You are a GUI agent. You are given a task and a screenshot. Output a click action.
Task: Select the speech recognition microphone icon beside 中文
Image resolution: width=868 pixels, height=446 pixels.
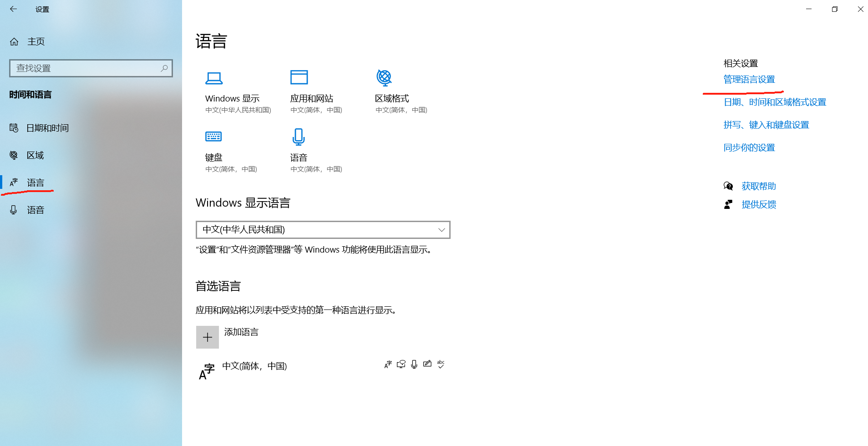(414, 364)
